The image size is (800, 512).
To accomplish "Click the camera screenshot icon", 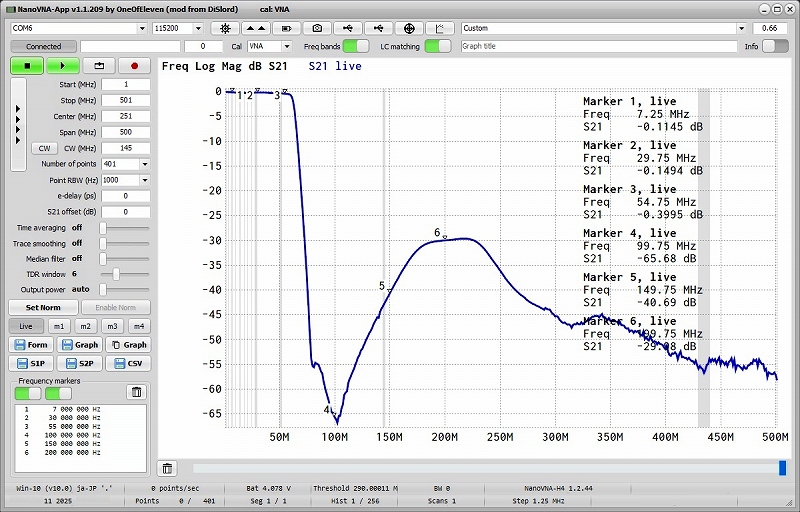I will tap(318, 28).
